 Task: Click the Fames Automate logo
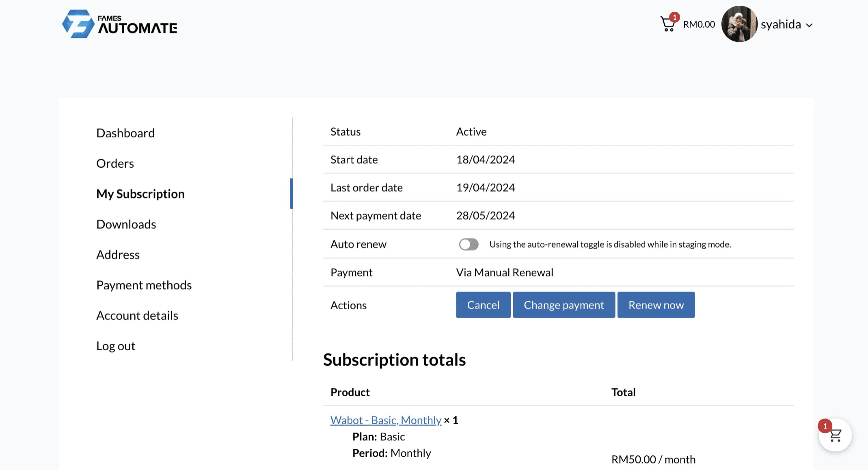[x=119, y=24]
